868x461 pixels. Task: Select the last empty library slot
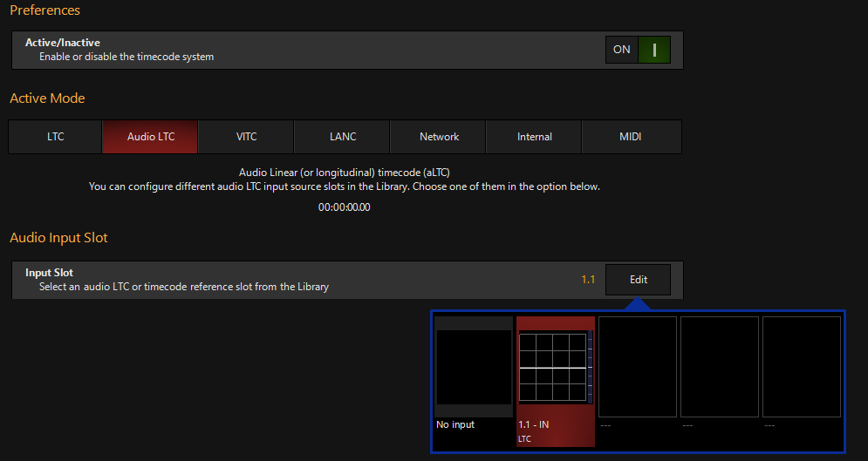802,367
